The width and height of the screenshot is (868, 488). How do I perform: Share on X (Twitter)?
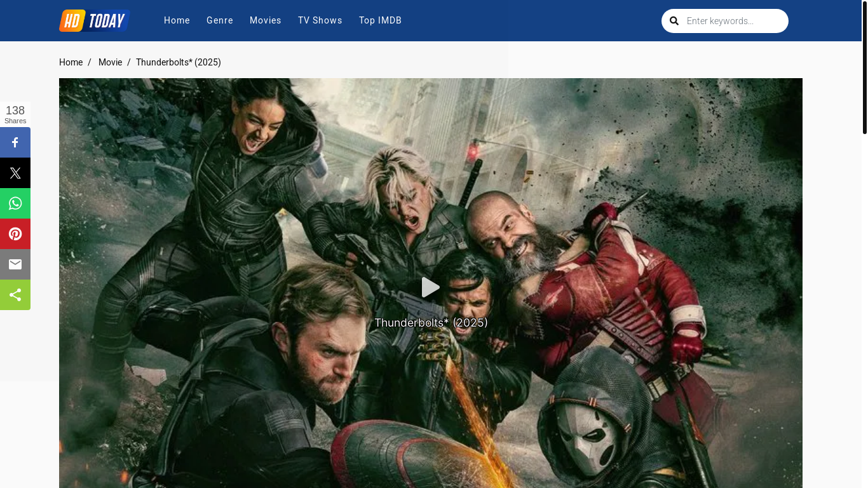(15, 173)
